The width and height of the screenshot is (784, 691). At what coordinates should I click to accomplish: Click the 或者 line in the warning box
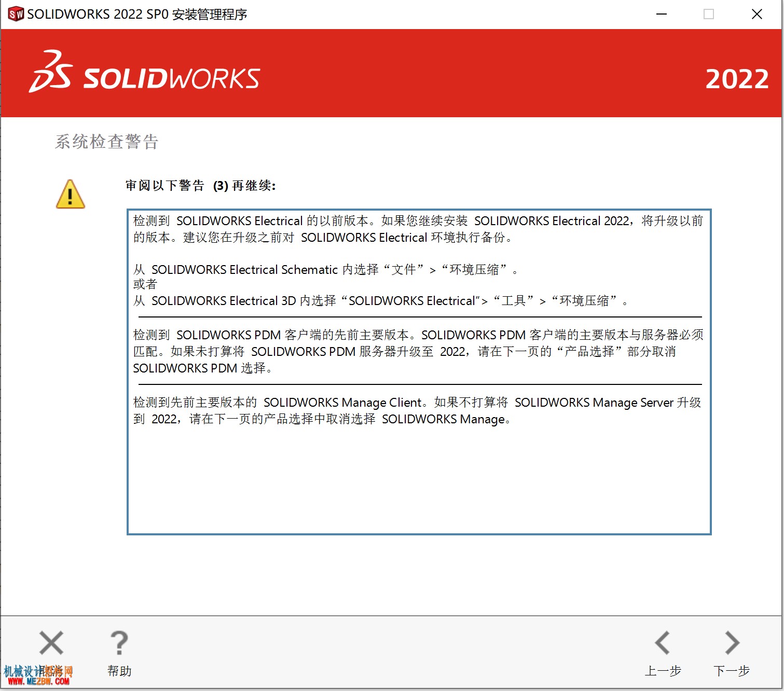click(145, 284)
